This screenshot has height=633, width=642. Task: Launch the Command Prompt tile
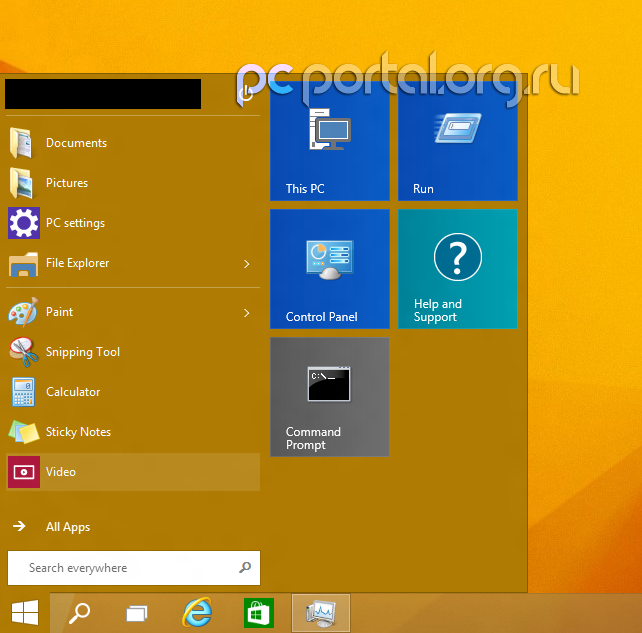(x=329, y=396)
